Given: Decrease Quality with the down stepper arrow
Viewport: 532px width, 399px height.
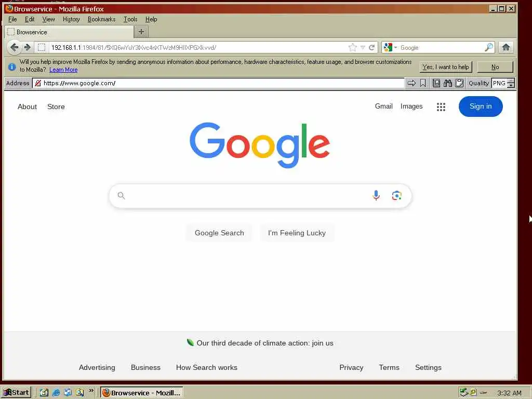Looking at the screenshot, I should 511,86.
